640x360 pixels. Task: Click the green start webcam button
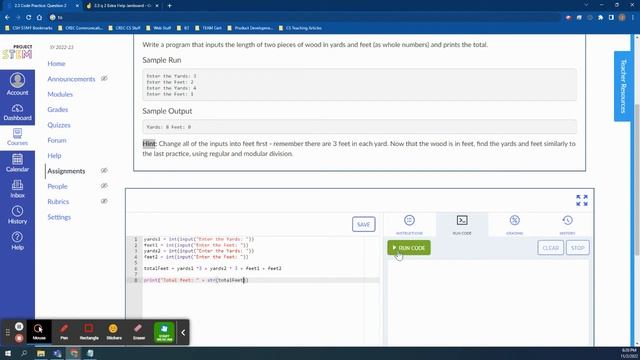[x=164, y=332]
